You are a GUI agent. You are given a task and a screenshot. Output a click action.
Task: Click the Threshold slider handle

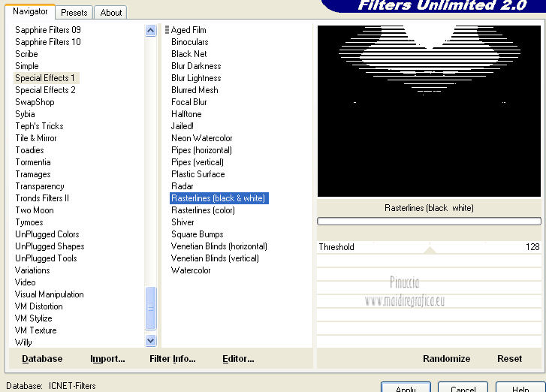pyautogui.click(x=430, y=249)
